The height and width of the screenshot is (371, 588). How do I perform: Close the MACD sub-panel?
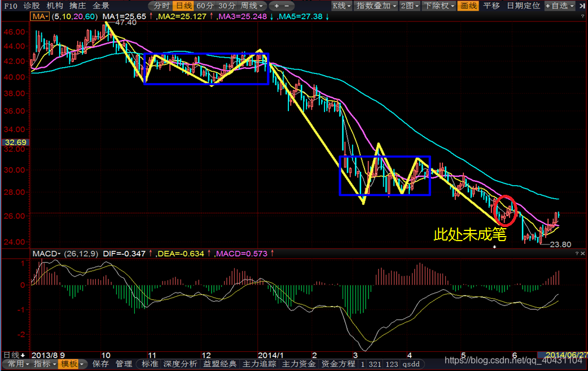coord(583,254)
